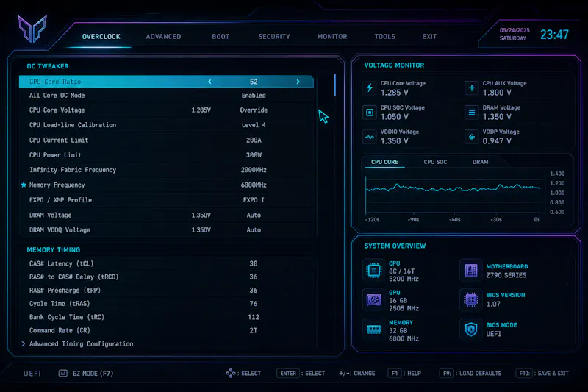588x392 pixels.
Task: Click the favorite star beside Memory Frequency
Action: coord(24,185)
